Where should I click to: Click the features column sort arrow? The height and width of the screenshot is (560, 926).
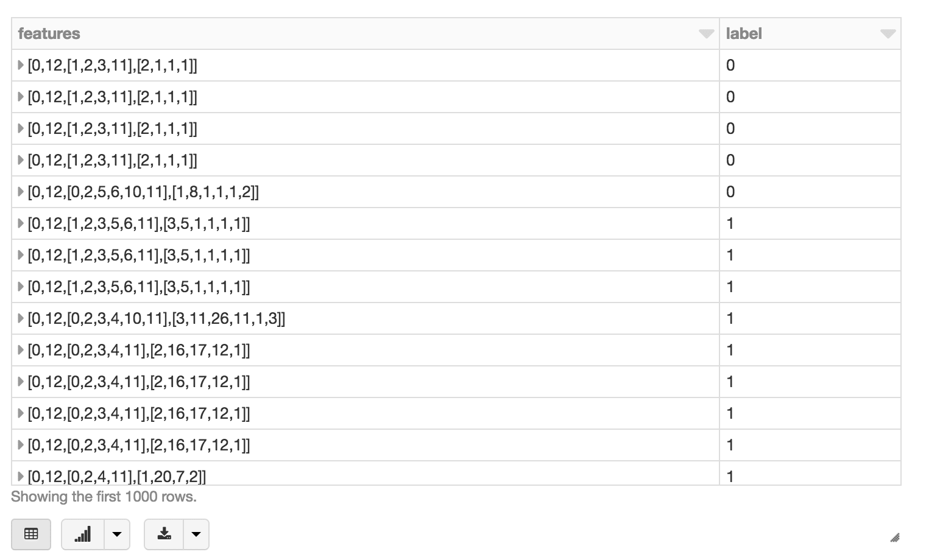click(x=706, y=33)
